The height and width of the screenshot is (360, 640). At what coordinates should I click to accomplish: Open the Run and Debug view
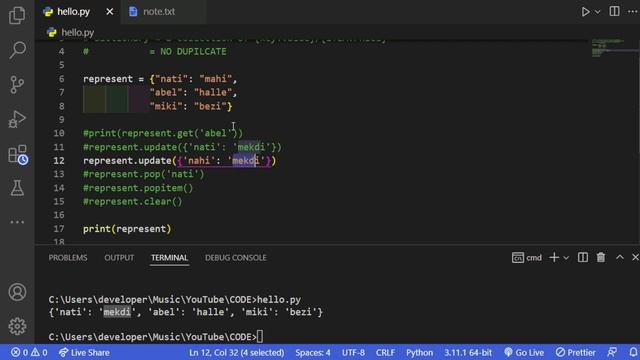tap(17, 119)
